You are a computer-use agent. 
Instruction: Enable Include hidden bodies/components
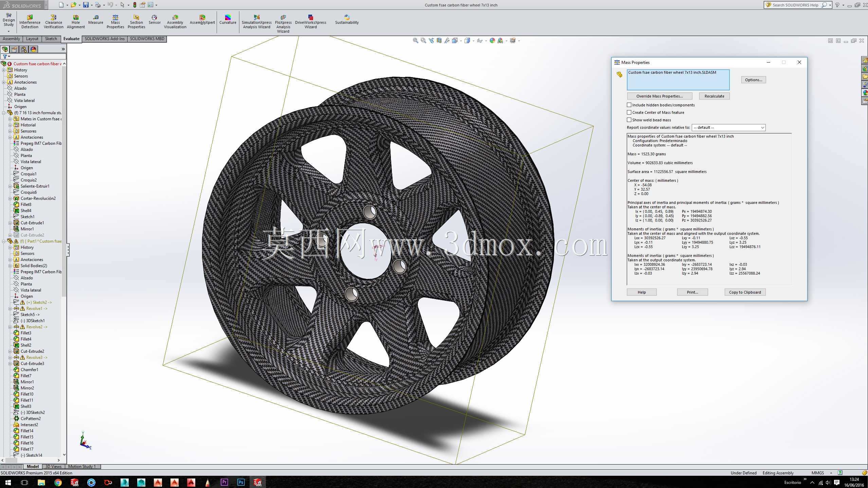629,105
